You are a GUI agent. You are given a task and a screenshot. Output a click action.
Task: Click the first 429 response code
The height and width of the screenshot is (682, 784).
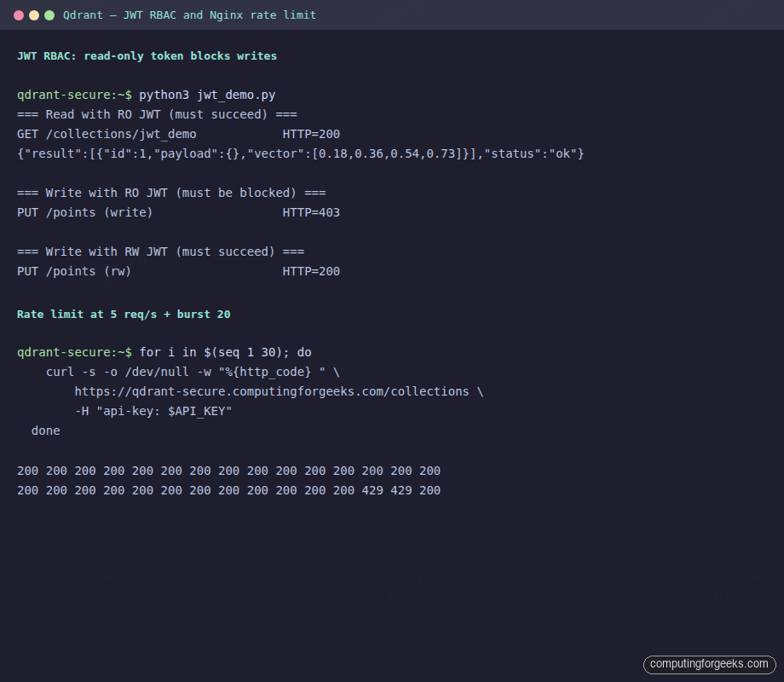372,490
